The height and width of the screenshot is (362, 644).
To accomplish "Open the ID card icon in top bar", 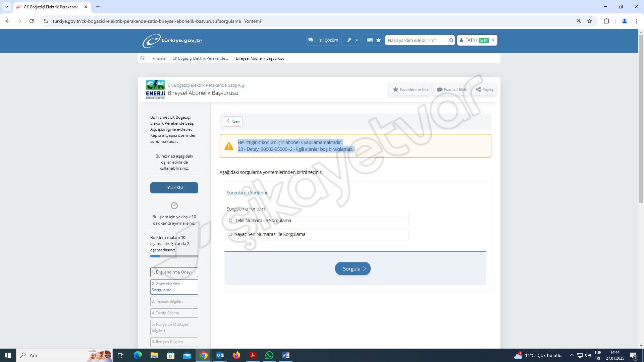I will (x=370, y=40).
